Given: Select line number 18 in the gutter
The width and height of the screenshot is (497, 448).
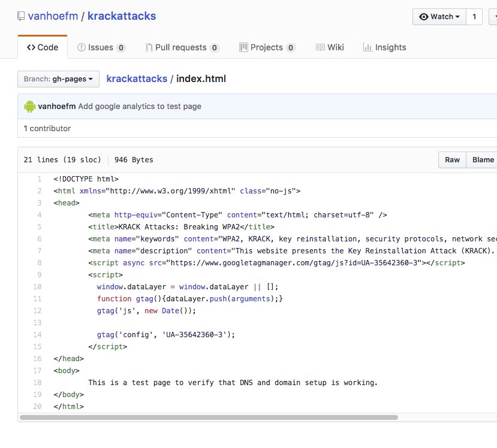Looking at the screenshot, I should [x=37, y=383].
